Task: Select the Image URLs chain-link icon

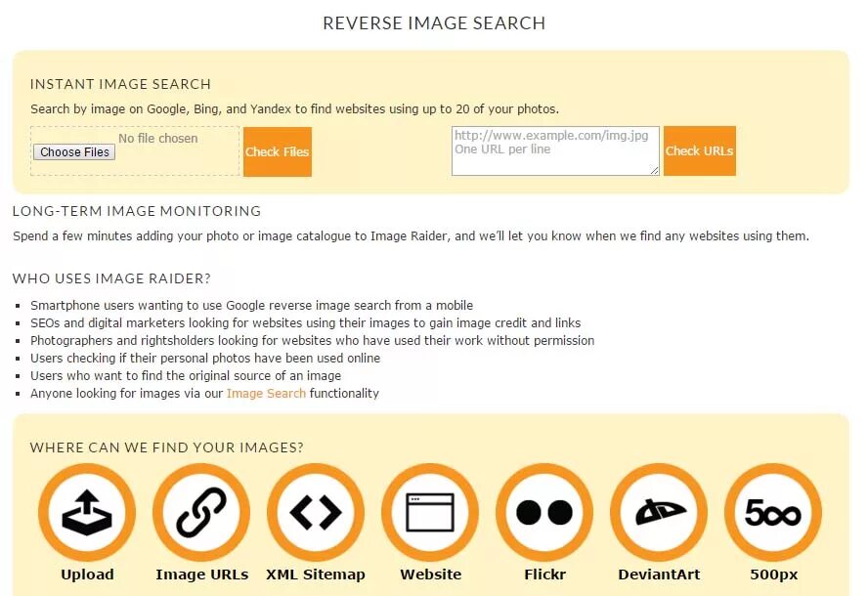Action: click(201, 512)
